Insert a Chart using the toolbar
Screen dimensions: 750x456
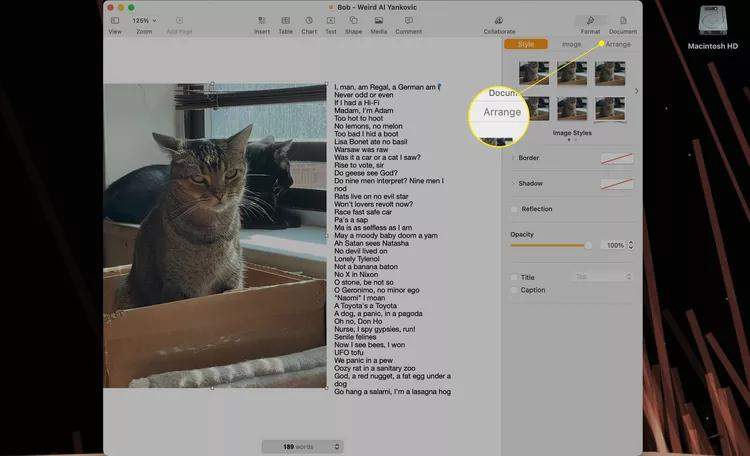[x=309, y=20]
